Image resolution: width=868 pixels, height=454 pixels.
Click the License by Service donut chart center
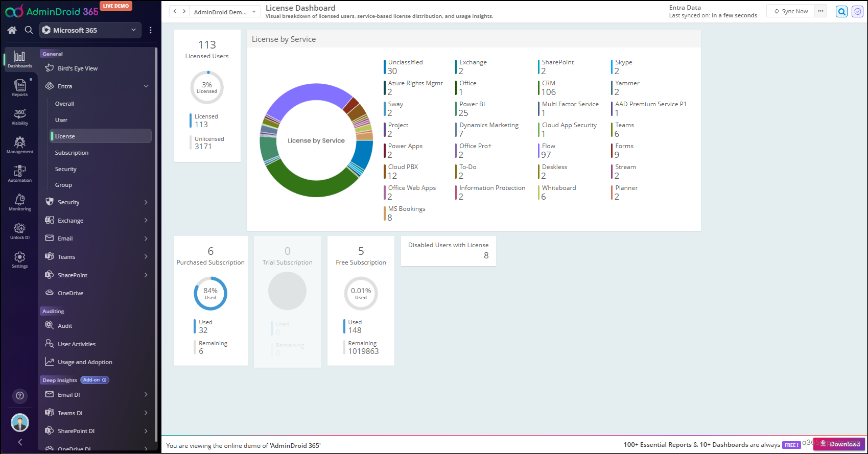tap(316, 140)
